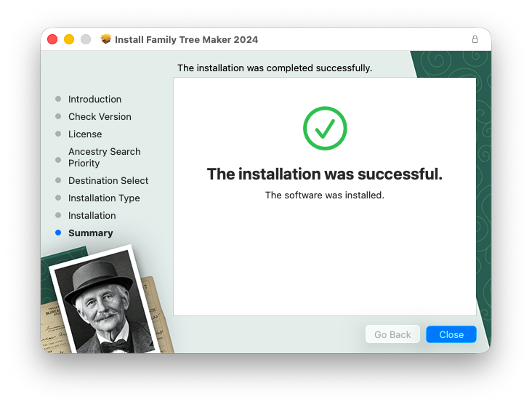Close the installer with red window button
This screenshot has width=532, height=407.
tap(52, 39)
